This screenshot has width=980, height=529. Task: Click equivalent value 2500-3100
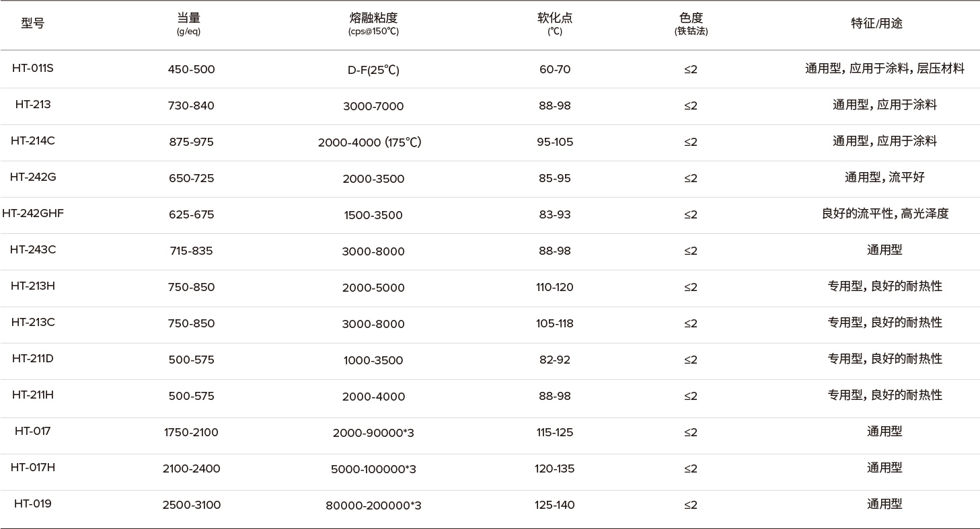click(x=191, y=505)
